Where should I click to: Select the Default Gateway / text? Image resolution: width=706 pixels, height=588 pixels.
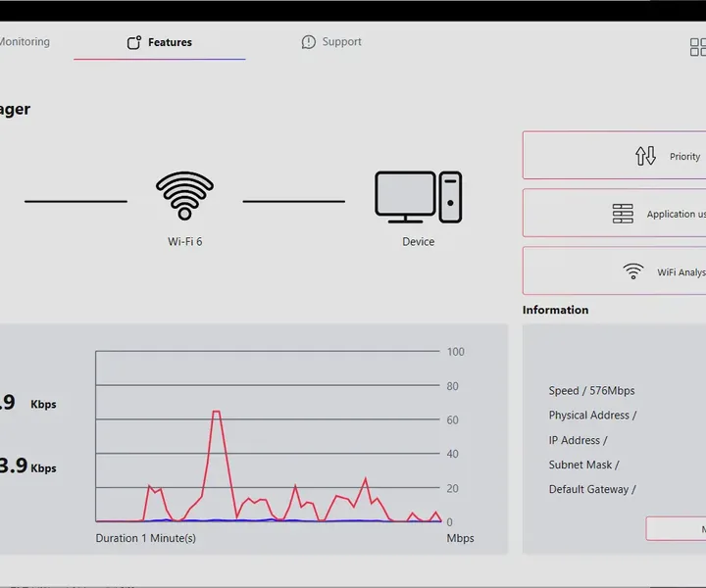(592, 489)
